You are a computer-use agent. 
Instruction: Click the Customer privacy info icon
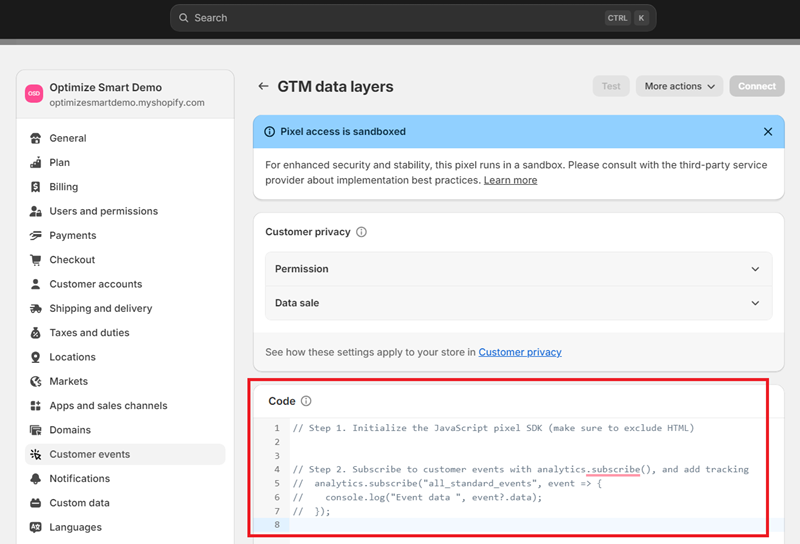tap(361, 232)
